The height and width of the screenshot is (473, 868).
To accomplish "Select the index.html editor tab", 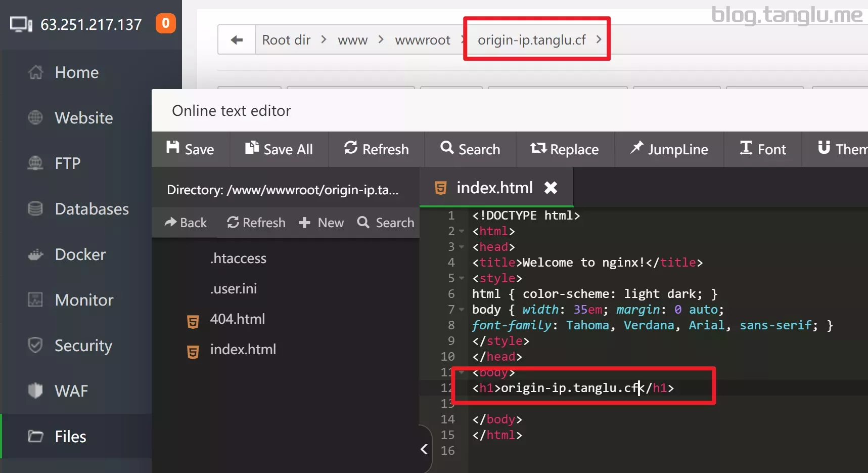I will [494, 188].
